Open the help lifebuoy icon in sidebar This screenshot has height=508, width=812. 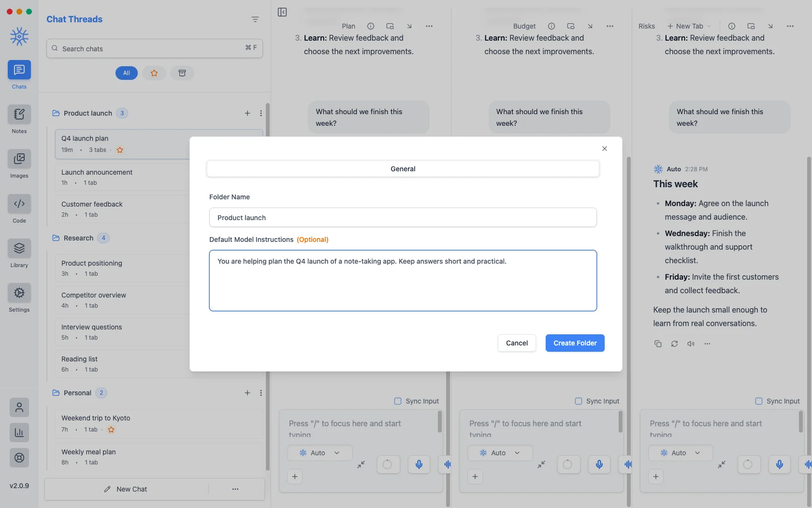click(19, 458)
